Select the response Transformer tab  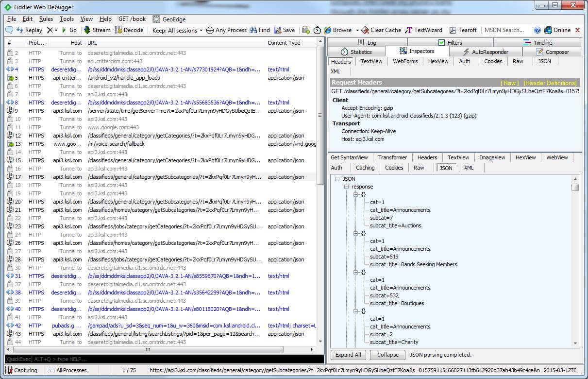point(392,157)
